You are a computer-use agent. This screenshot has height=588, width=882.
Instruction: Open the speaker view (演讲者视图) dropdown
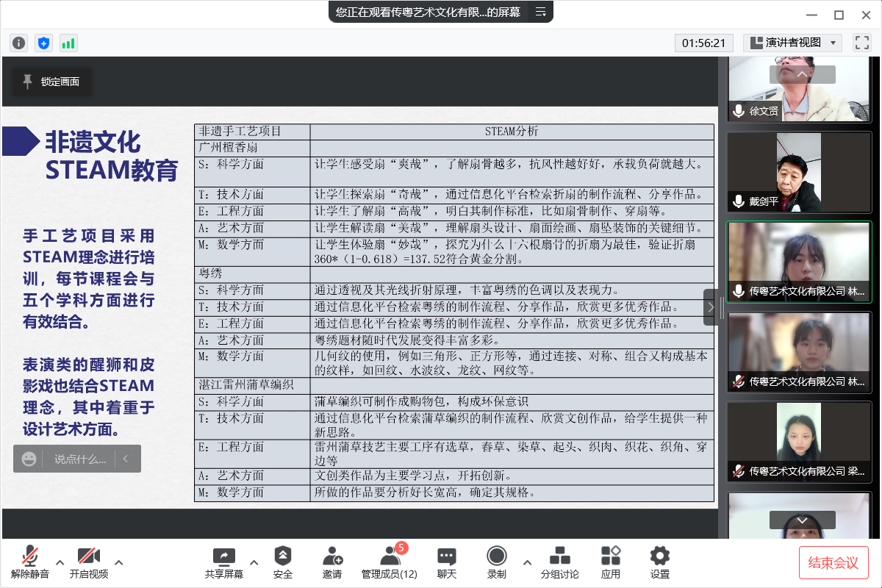coord(792,43)
